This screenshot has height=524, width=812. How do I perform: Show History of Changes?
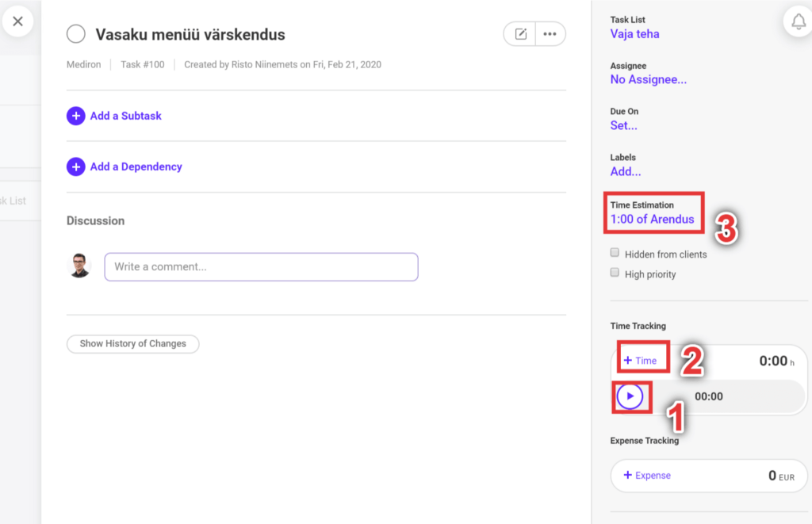point(132,344)
